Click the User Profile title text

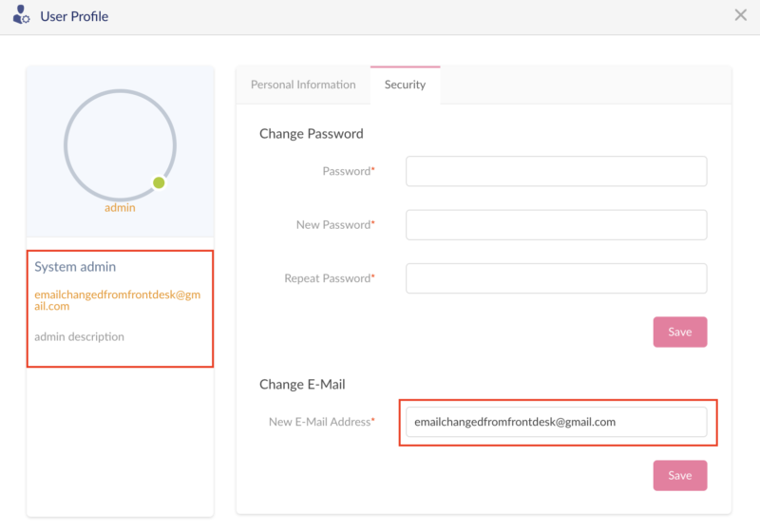74,16
